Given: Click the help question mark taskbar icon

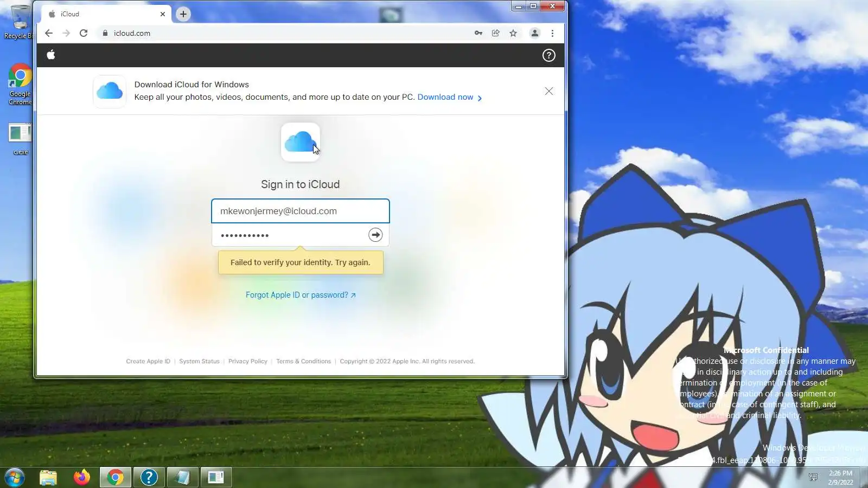Looking at the screenshot, I should click(x=149, y=477).
